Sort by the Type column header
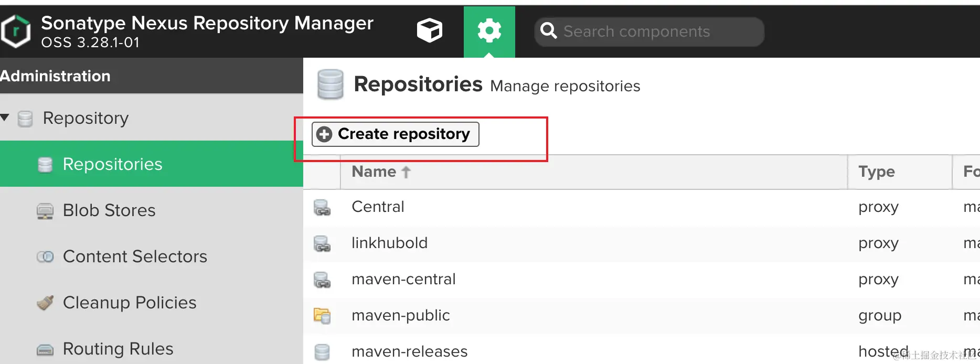Screen dimensions: 980x364 (900, 172)
